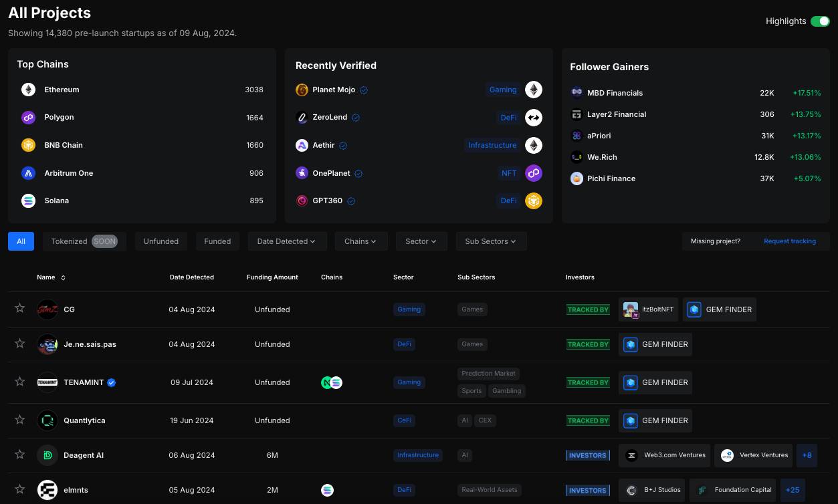Viewport: 838px width, 504px height.
Task: Click the Solana chain icon in Top Chains
Action: pos(28,201)
